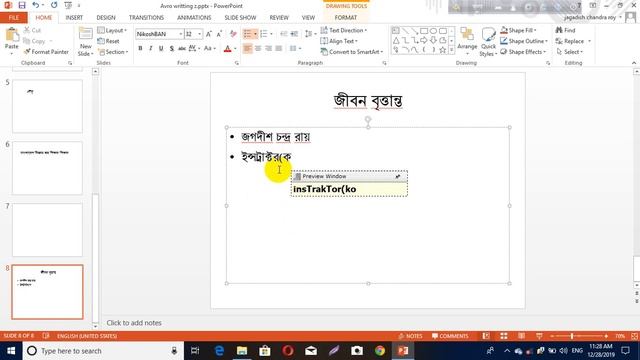The image size is (640, 360).
Task: Decrease font size with the smaller A icon
Action: (x=220, y=34)
